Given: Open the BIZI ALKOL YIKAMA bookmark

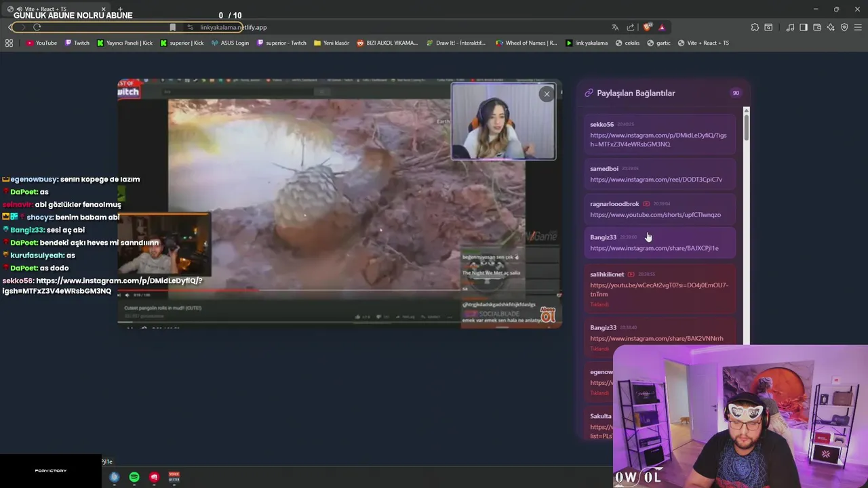Looking at the screenshot, I should tap(387, 43).
